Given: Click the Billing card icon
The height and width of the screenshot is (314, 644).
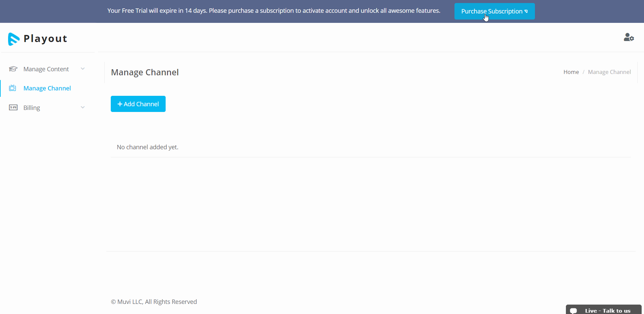Looking at the screenshot, I should point(13,108).
